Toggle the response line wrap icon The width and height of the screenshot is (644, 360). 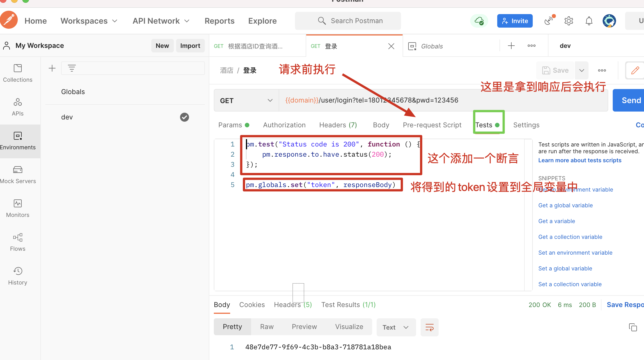(429, 327)
